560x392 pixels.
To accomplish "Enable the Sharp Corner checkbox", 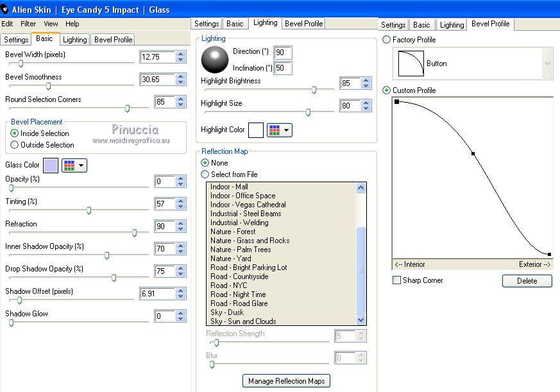I will pyautogui.click(x=396, y=280).
